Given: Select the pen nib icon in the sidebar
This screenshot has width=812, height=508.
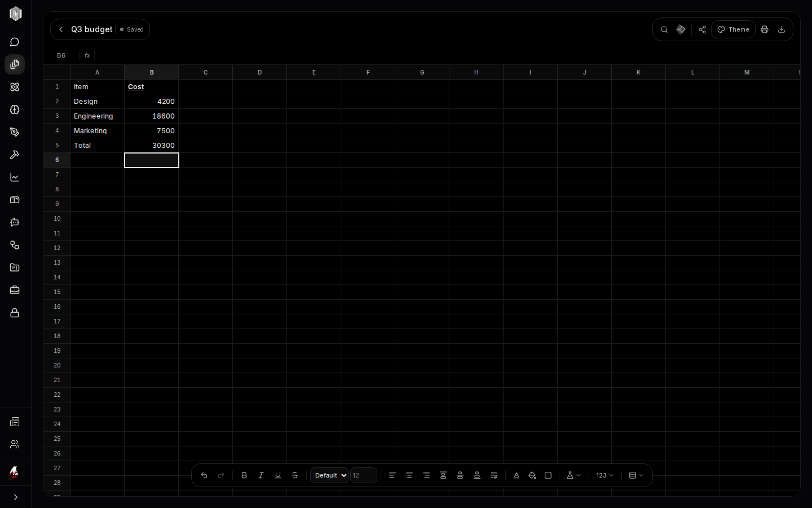Looking at the screenshot, I should [x=15, y=133].
